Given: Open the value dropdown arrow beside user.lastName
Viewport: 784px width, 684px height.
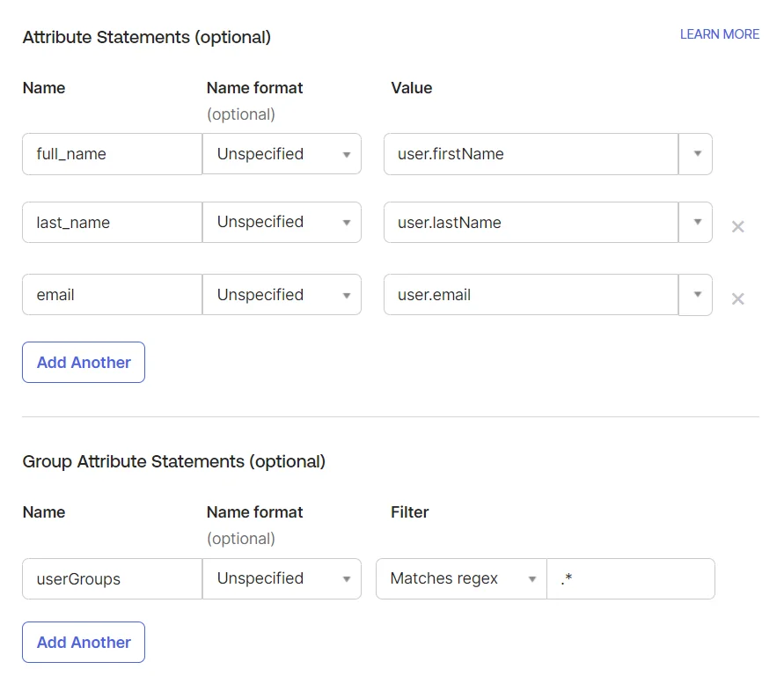Looking at the screenshot, I should pyautogui.click(x=697, y=222).
